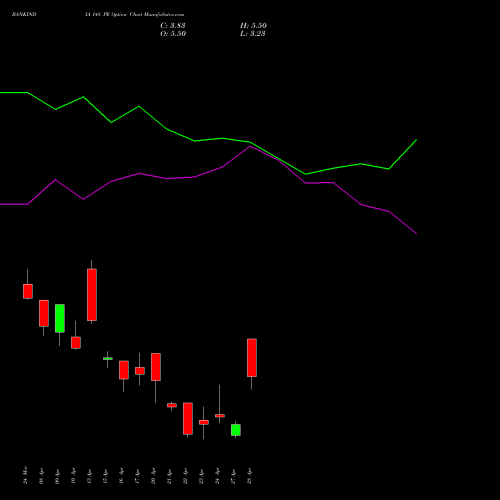The image size is (500, 500).
Task: Select the 24 Mar date label
Action: [x=26, y=475]
